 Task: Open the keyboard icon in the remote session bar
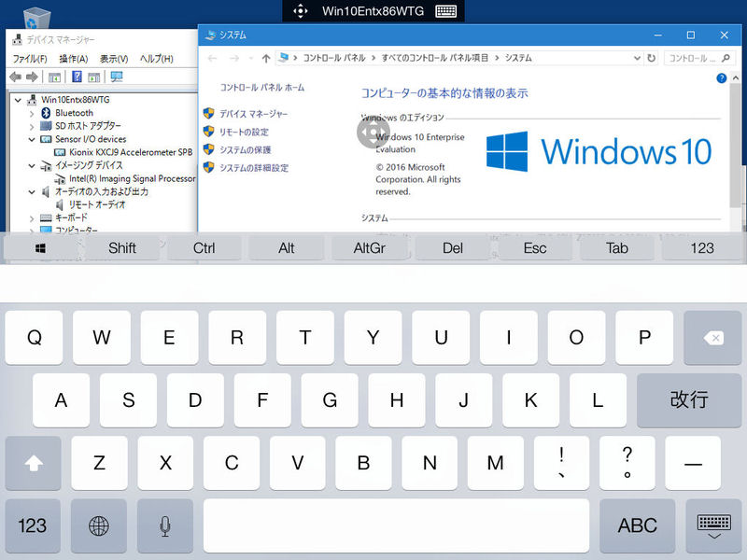point(446,11)
